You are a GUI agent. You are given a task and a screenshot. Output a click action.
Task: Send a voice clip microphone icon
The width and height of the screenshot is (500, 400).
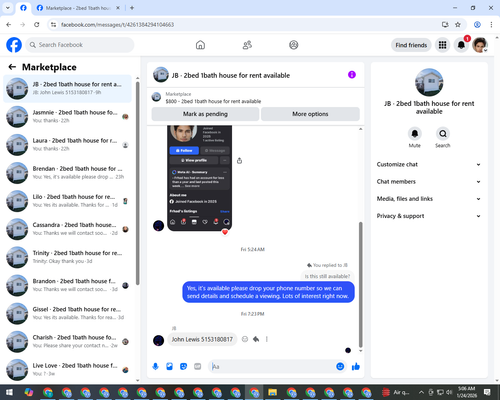155,367
